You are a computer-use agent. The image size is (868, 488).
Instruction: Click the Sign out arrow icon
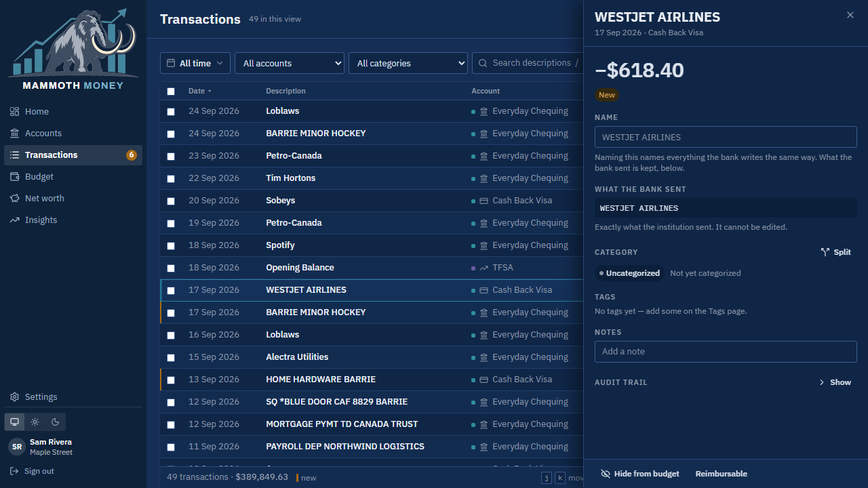(x=14, y=471)
